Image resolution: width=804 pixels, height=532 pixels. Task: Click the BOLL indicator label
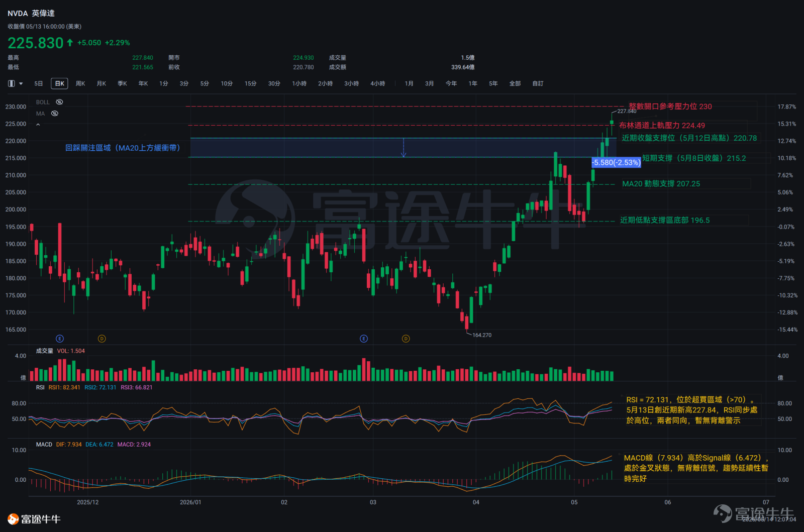[x=43, y=102]
